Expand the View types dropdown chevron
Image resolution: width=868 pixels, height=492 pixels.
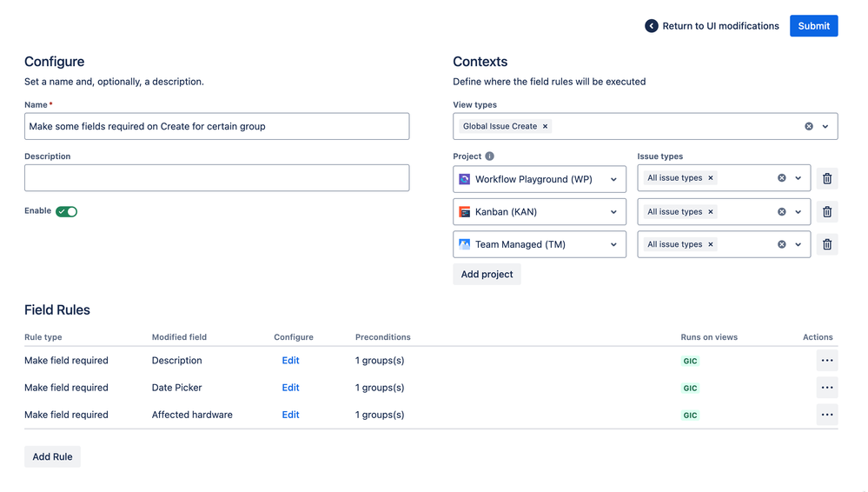coord(825,126)
